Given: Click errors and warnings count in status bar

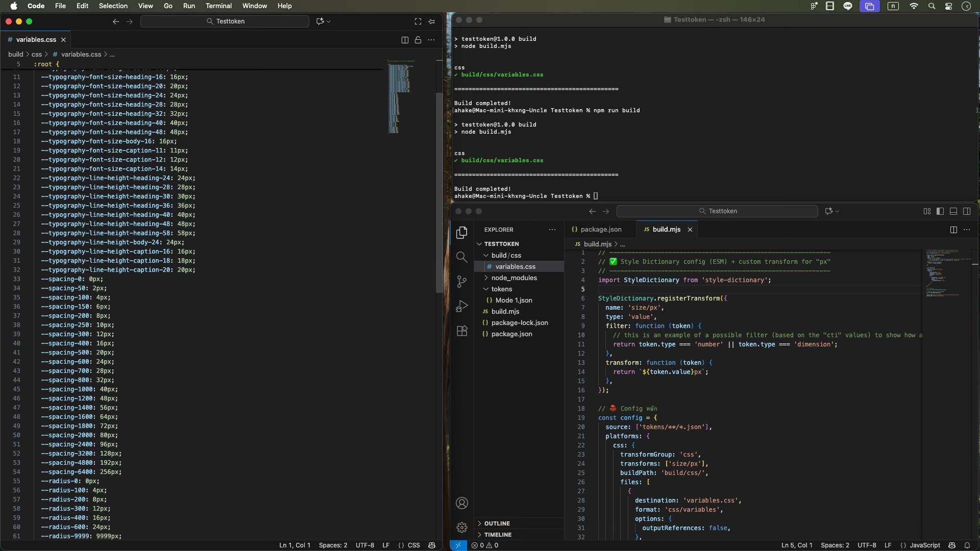Looking at the screenshot, I should (485, 545).
